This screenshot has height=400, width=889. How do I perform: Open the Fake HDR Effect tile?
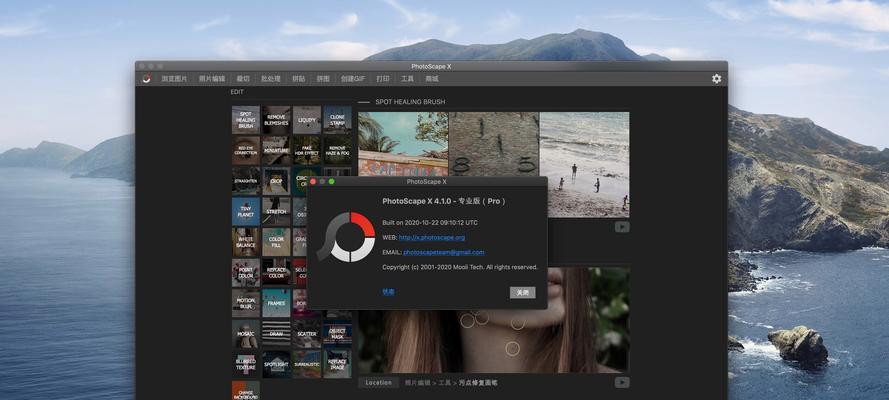(307, 150)
